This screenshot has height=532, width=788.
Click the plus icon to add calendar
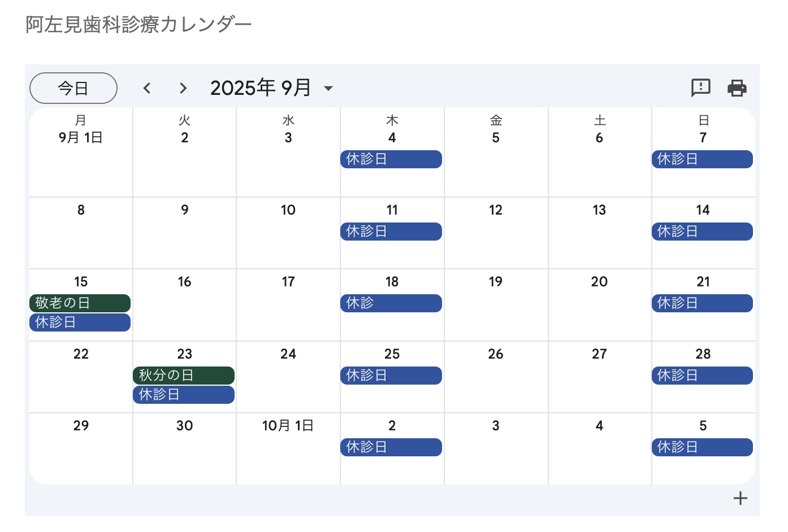pyautogui.click(x=740, y=498)
